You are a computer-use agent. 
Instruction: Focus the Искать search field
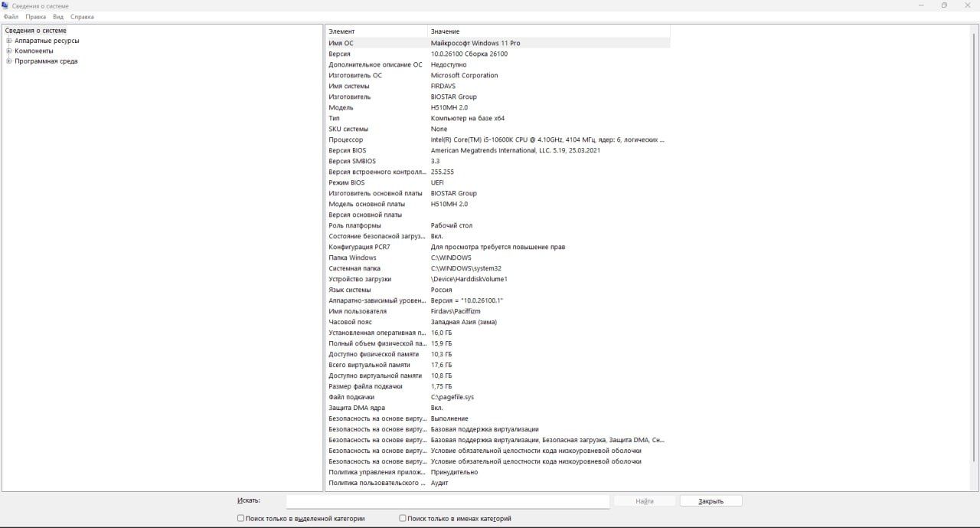448,501
